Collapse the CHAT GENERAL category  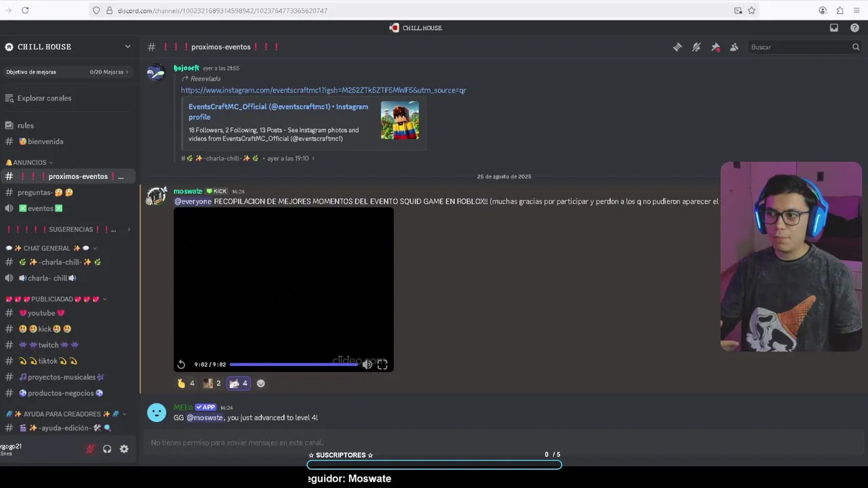[x=52, y=248]
